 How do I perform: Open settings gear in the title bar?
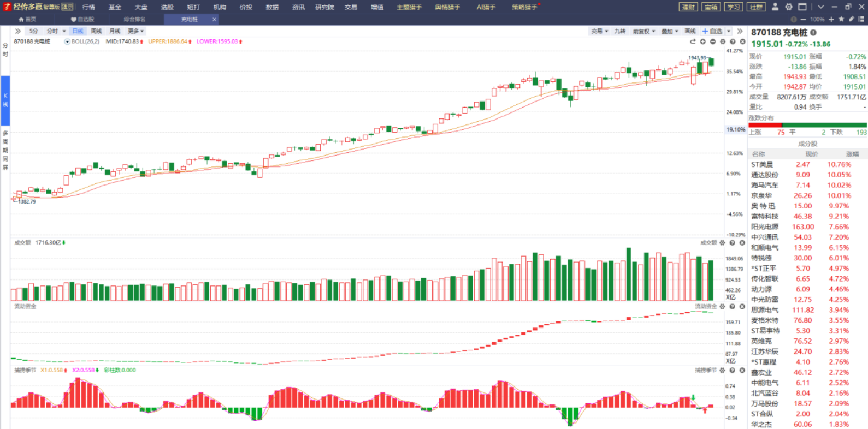(x=789, y=7)
